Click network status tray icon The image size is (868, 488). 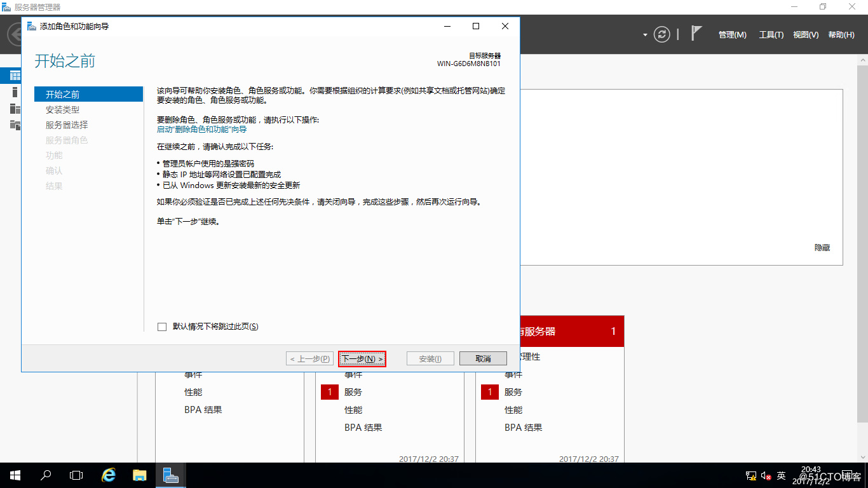tap(751, 475)
